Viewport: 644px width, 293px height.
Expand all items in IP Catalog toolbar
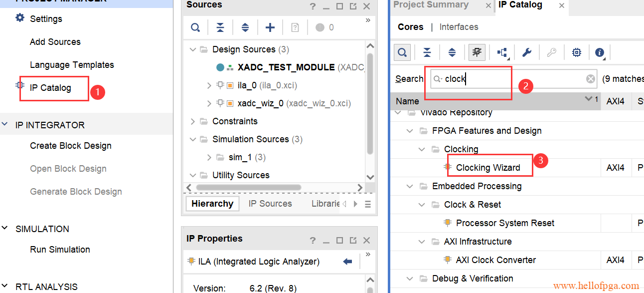(x=452, y=52)
